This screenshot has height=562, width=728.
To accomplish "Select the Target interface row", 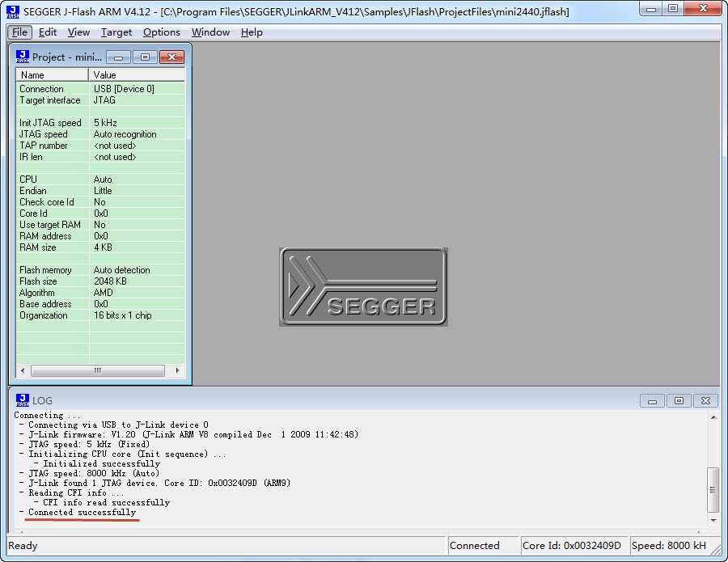I will coord(100,100).
